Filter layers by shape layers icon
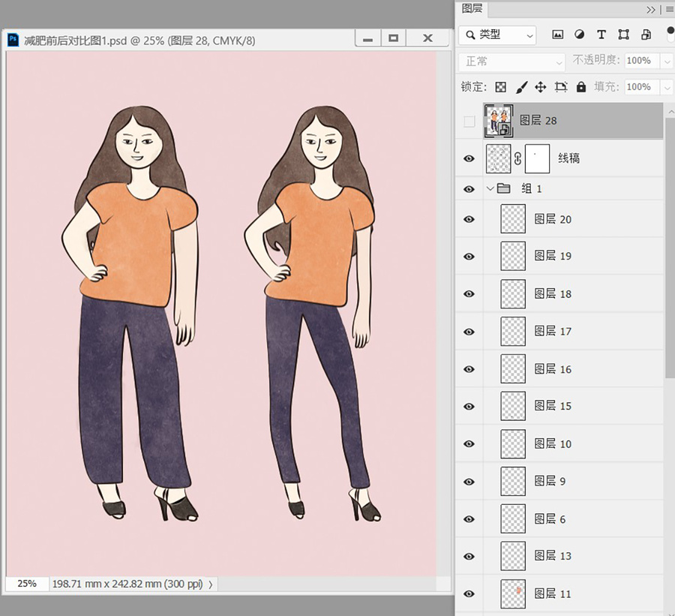The height and width of the screenshot is (616, 675). click(x=623, y=35)
